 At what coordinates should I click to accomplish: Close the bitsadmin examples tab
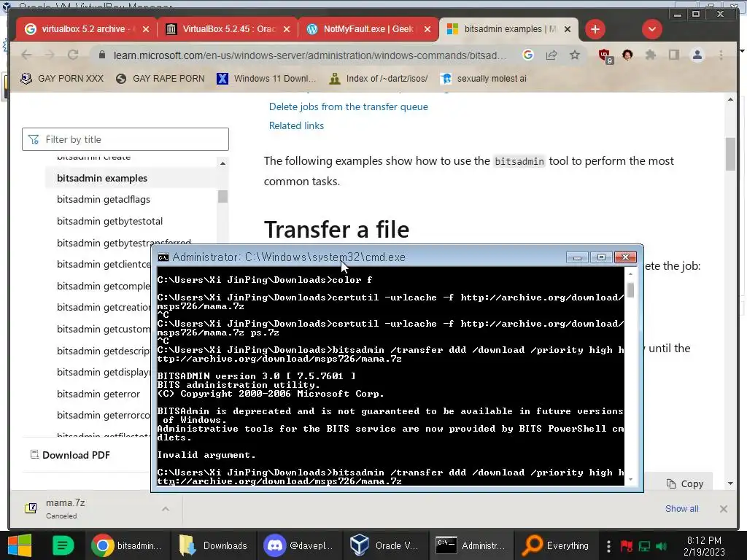pos(568,29)
